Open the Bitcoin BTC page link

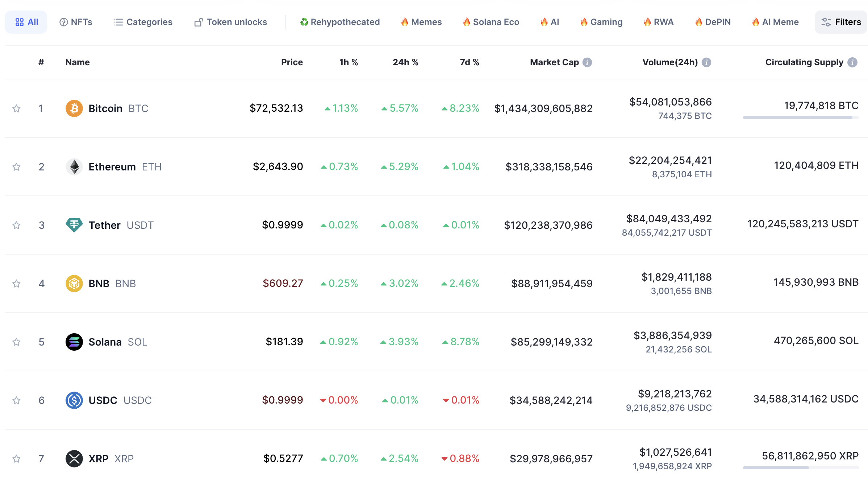click(x=118, y=108)
